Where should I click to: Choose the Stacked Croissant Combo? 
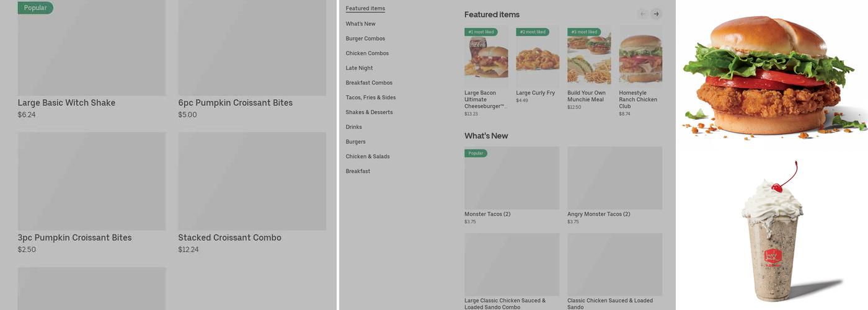tap(252, 182)
